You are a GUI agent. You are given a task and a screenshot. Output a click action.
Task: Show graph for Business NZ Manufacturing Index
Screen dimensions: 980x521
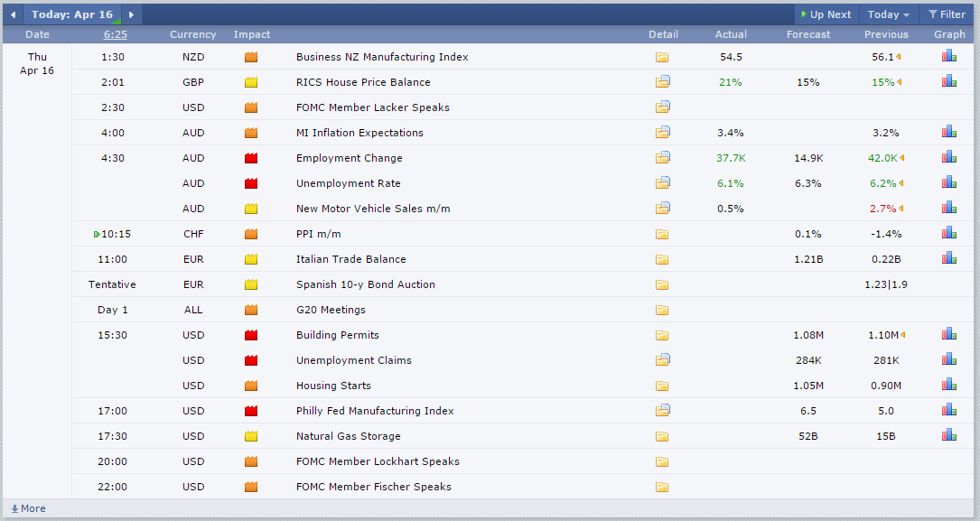coord(948,56)
